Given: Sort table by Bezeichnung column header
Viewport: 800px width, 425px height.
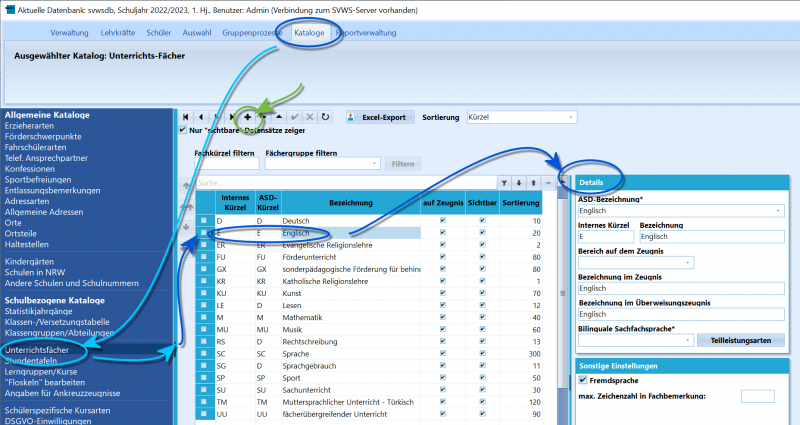Looking at the screenshot, I should tap(351, 203).
